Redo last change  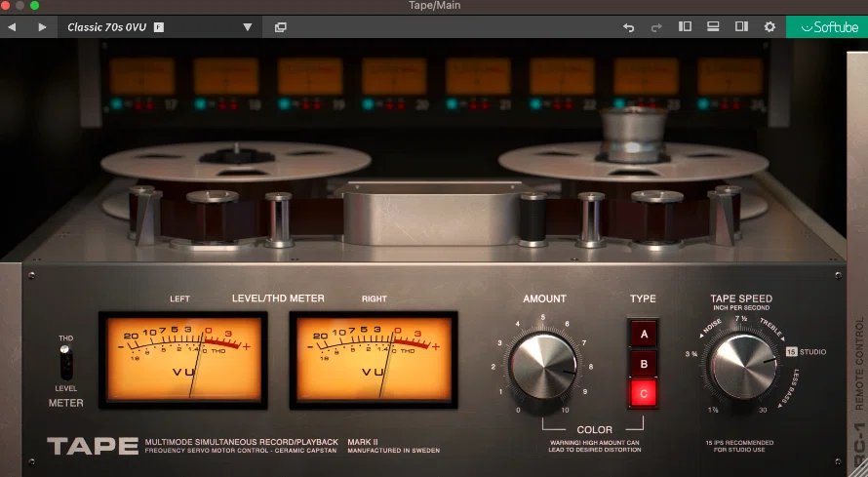(x=656, y=27)
